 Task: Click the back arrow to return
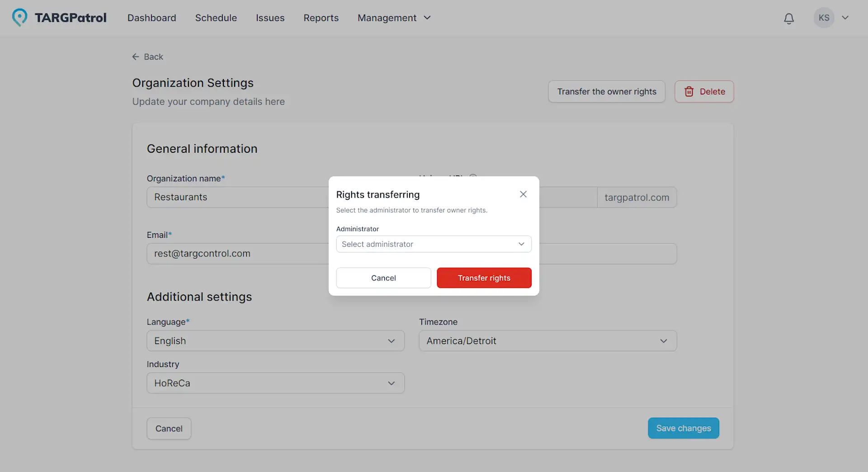[x=136, y=57]
